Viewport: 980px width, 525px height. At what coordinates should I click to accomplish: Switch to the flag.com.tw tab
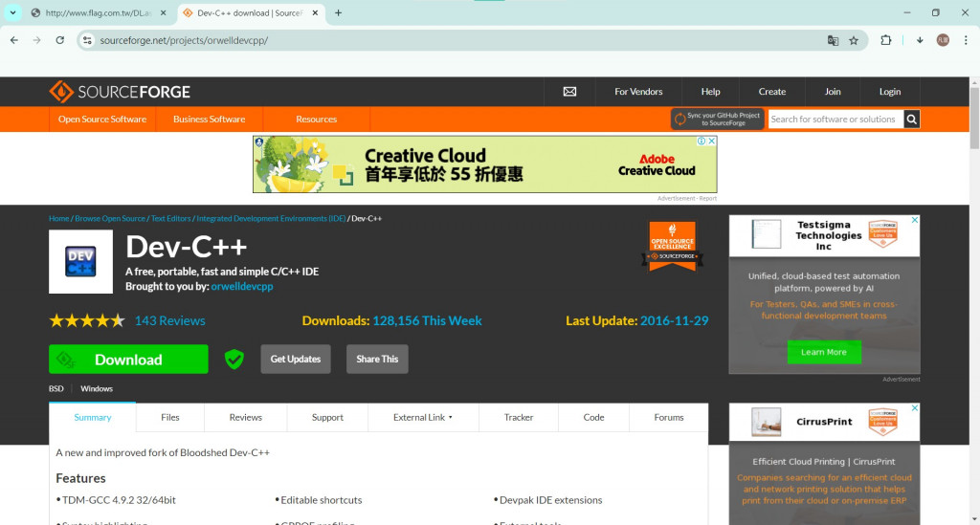99,12
